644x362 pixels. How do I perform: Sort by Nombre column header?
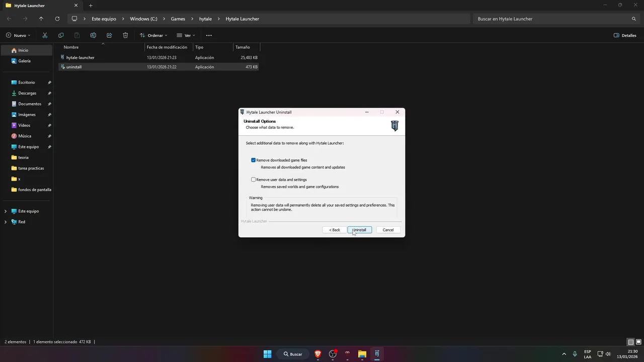click(x=102, y=47)
